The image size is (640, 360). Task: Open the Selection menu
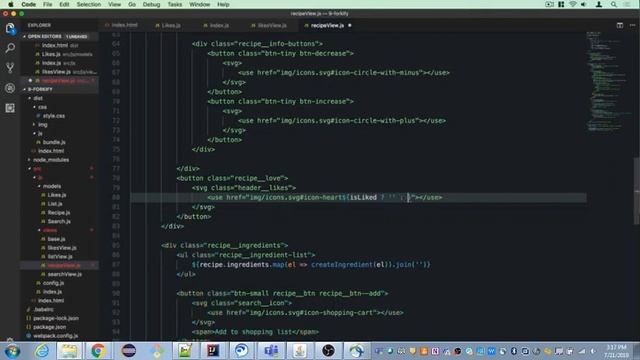click(89, 4)
